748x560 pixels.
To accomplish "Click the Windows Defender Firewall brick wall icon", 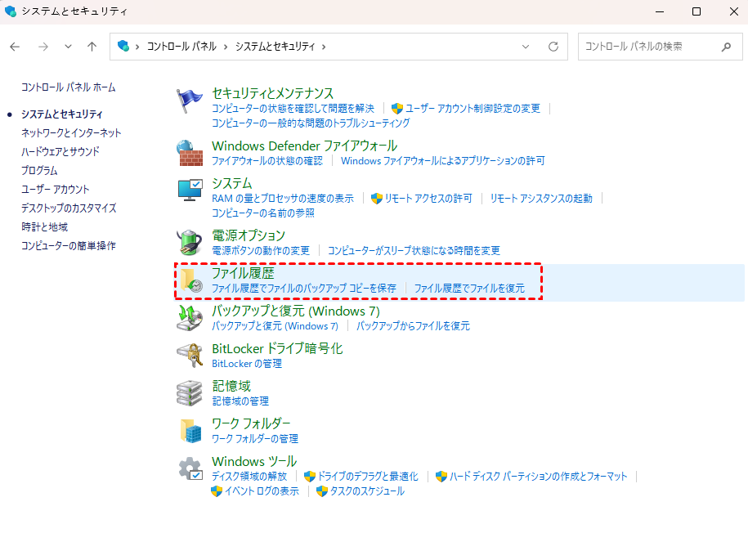I will [x=190, y=153].
